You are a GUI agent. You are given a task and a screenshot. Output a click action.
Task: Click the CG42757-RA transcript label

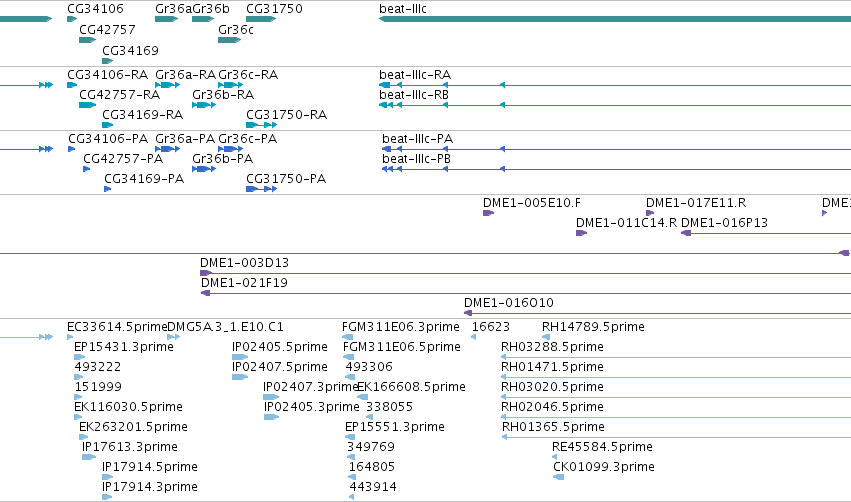(119, 95)
